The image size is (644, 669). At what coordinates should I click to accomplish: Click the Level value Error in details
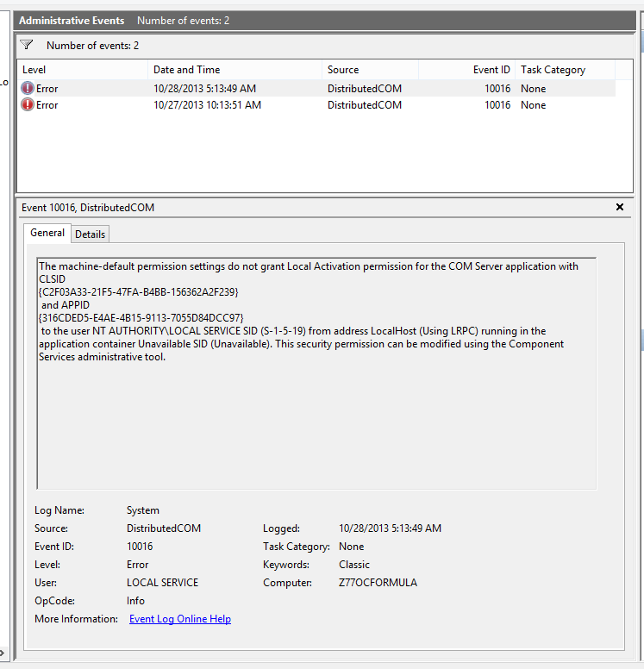click(x=137, y=565)
